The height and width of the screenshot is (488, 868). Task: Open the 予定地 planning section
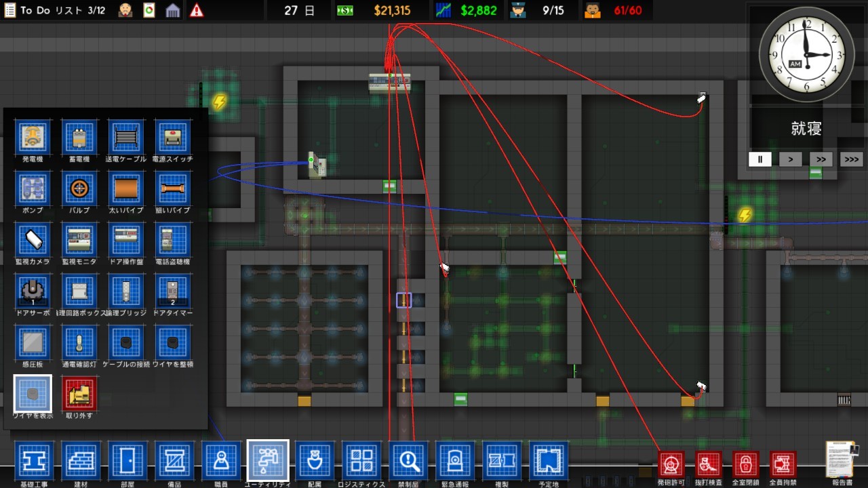click(x=549, y=461)
